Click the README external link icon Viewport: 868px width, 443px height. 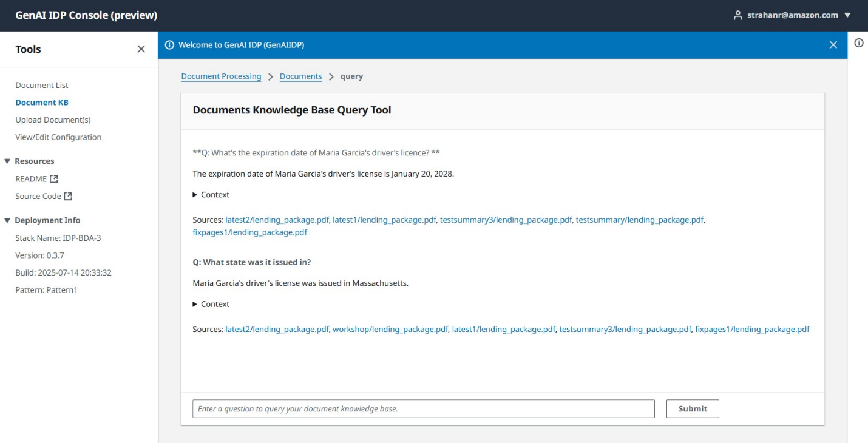[54, 179]
